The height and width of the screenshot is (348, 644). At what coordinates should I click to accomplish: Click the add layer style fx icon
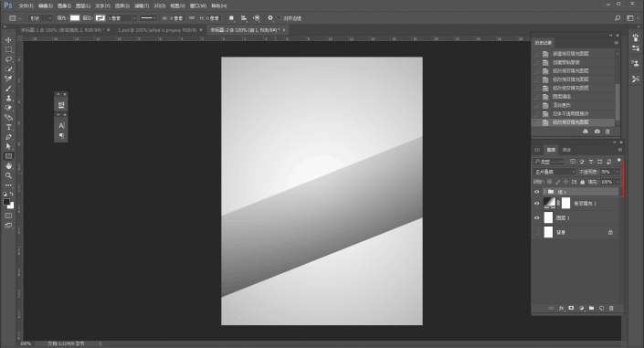pos(561,308)
